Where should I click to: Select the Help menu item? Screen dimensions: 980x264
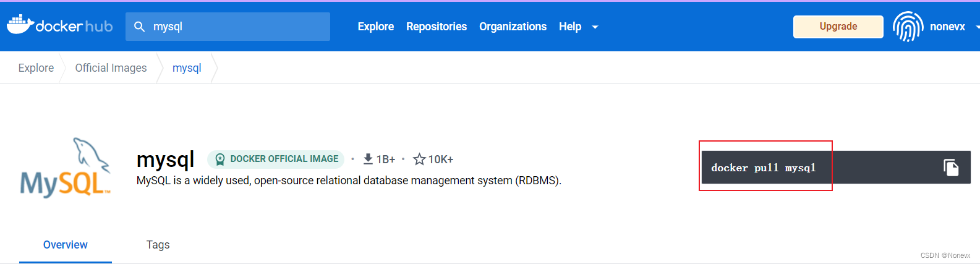[x=570, y=27]
